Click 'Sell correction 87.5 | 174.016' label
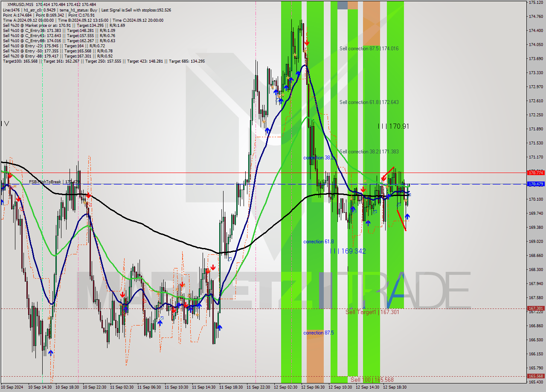 [369, 49]
